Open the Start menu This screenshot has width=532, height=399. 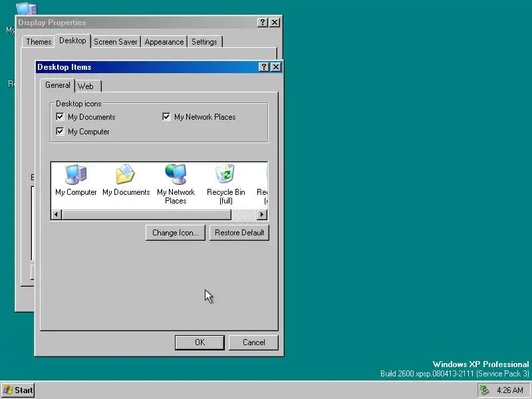18,390
